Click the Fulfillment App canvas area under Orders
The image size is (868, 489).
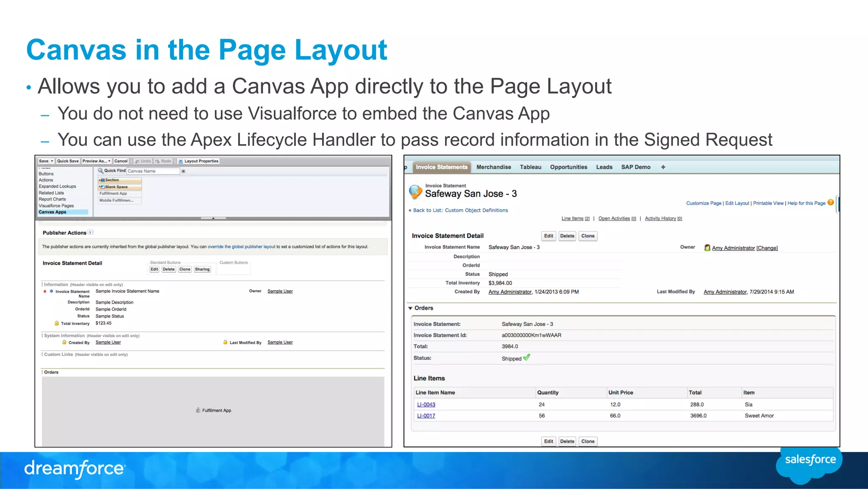(213, 411)
